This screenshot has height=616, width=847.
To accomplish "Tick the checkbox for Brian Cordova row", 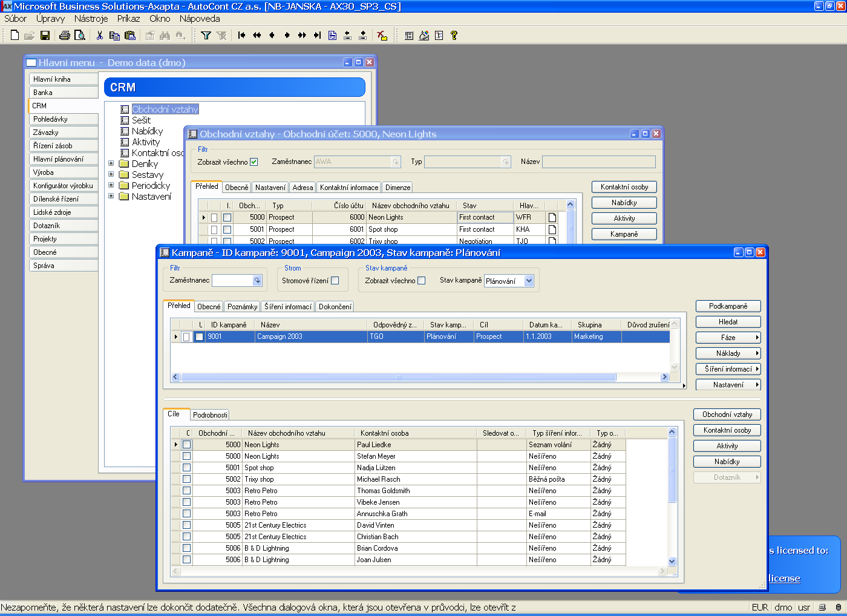I will pos(186,548).
